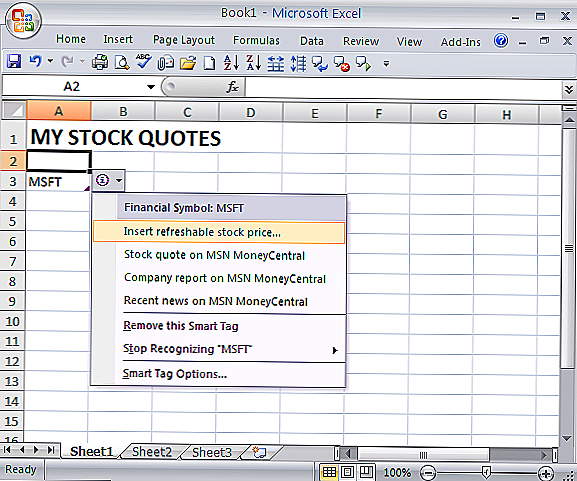
Task: Click the Insert Worksheet tab icon
Action: [x=259, y=452]
